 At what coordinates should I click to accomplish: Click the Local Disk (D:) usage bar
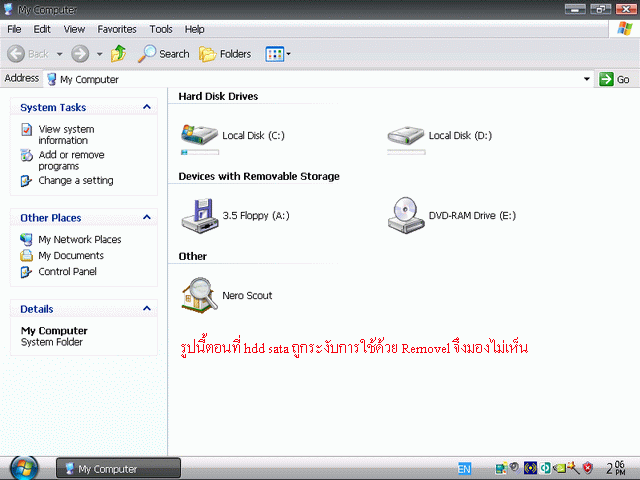click(x=407, y=152)
